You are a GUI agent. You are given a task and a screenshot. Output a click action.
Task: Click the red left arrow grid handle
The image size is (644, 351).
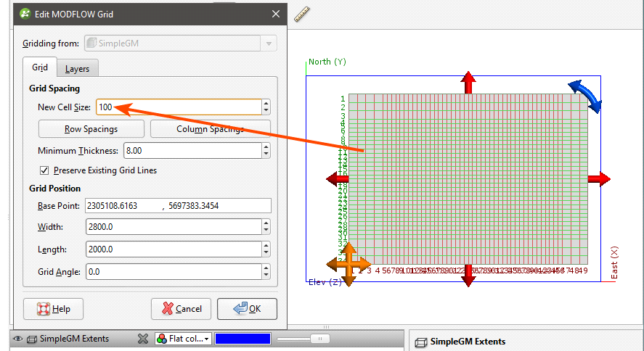tap(337, 179)
